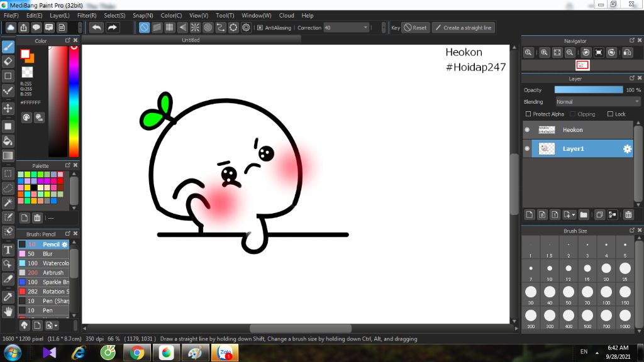Enable radial snap icon
644x362 pixels.
coord(195,28)
